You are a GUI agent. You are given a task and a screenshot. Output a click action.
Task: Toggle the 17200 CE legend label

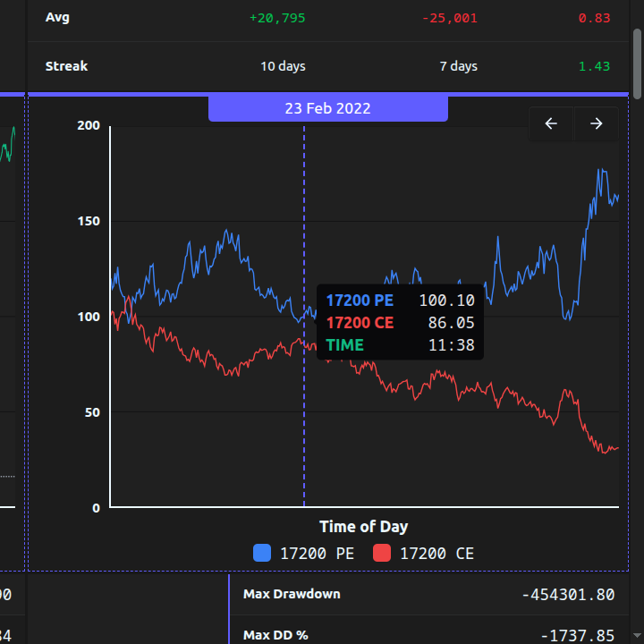[436, 554]
